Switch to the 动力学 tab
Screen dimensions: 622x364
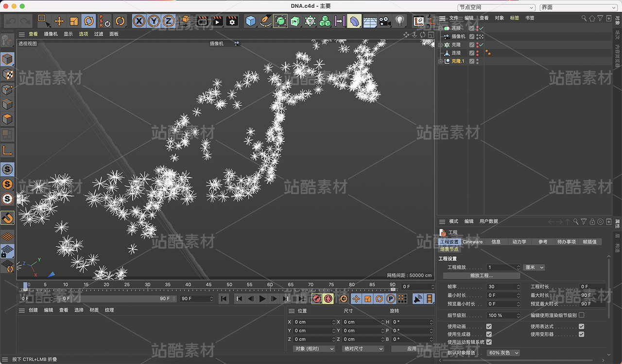pyautogui.click(x=519, y=242)
